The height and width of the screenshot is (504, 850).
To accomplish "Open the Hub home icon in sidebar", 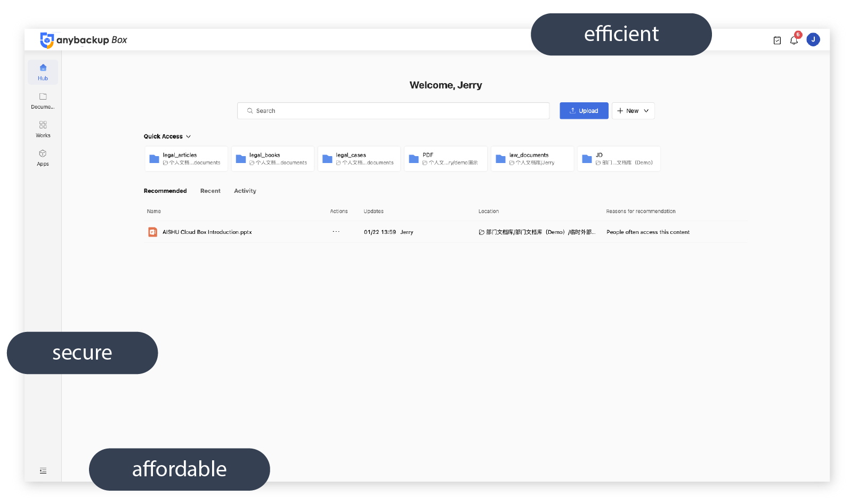I will (43, 72).
